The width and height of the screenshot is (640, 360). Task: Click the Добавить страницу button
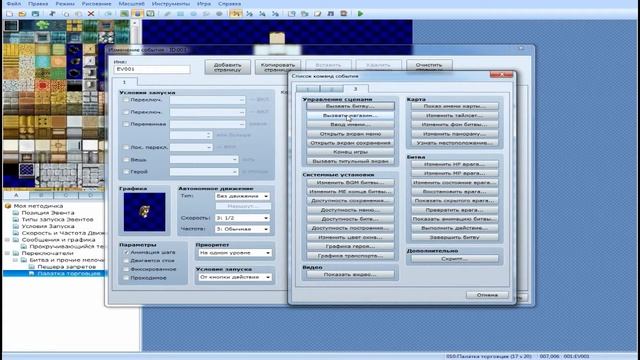pos(227,67)
